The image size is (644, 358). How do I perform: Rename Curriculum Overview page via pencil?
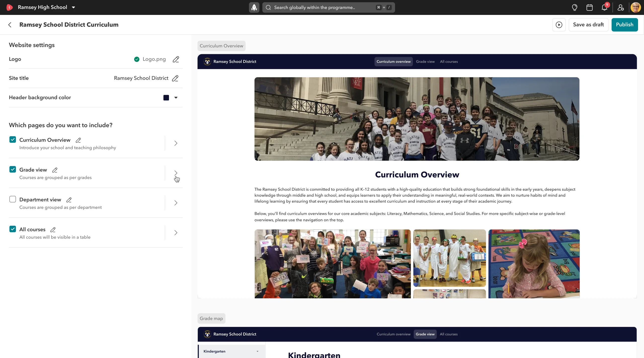[78, 140]
